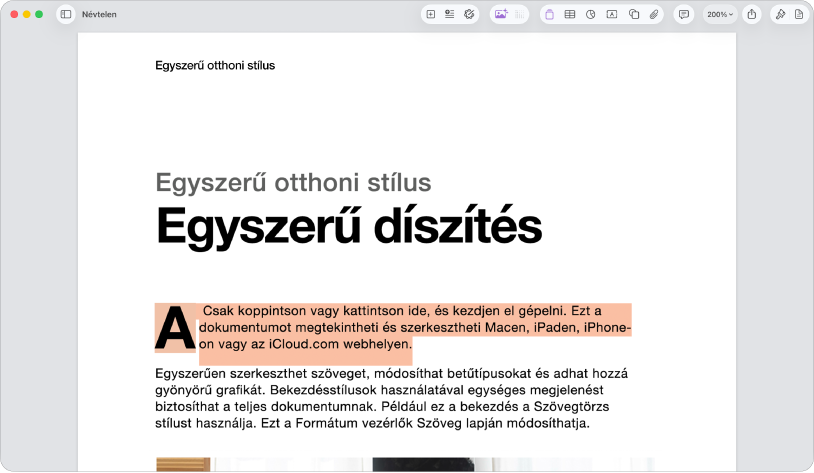Open the purple image generation icon

click(501, 15)
